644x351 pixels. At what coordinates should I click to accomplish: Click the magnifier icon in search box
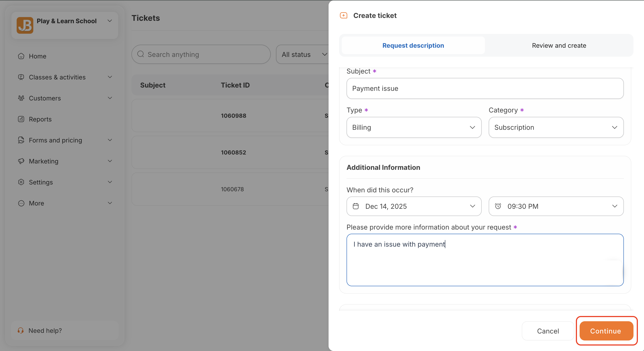(141, 54)
